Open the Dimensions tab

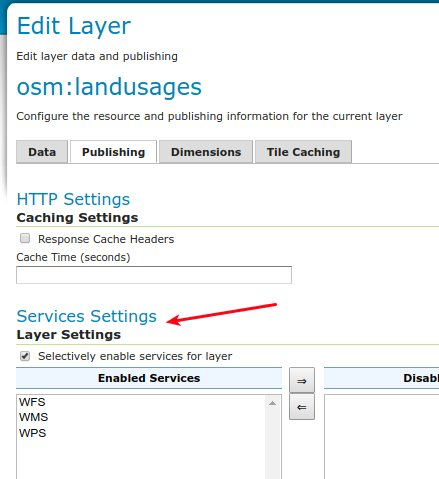pos(206,152)
